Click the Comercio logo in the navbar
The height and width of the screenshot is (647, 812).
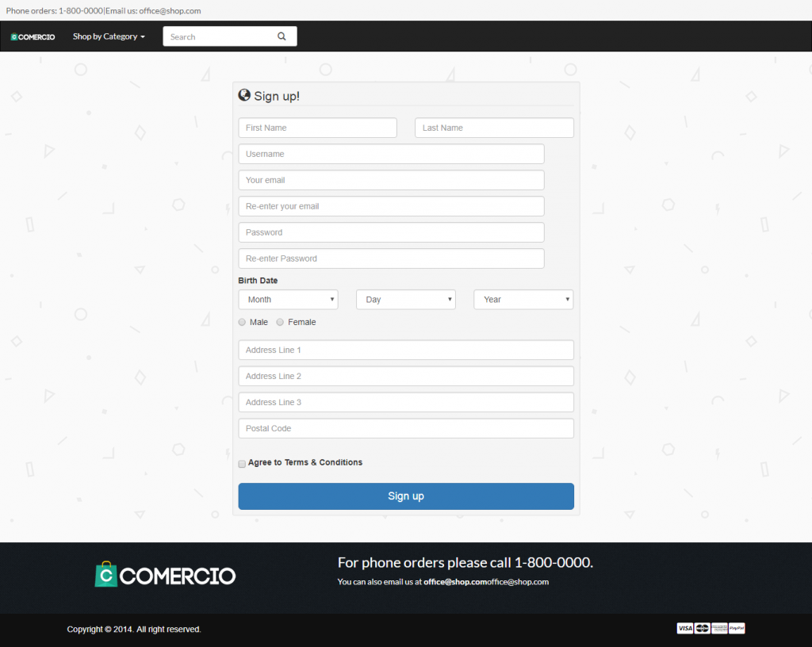tap(33, 37)
